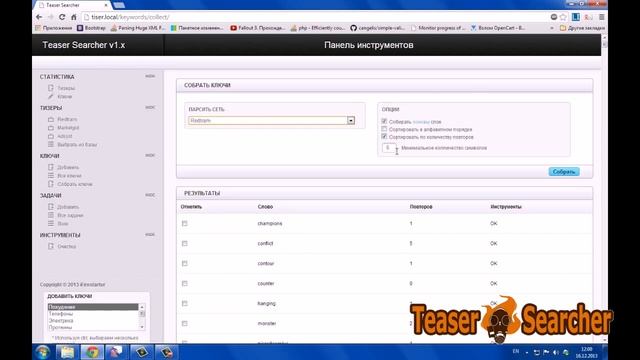640x360 pixels.
Task: Toggle sort in alphabetical order checkbox
Action: click(384, 129)
